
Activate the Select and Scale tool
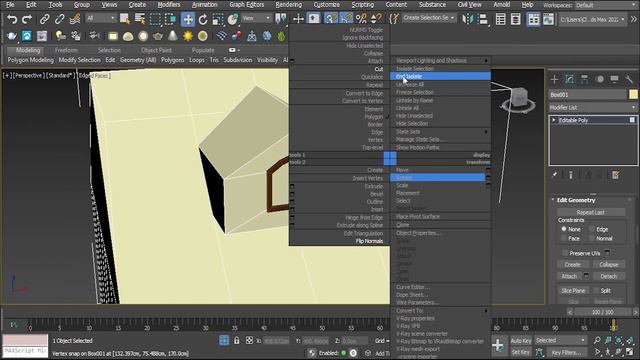[218, 19]
